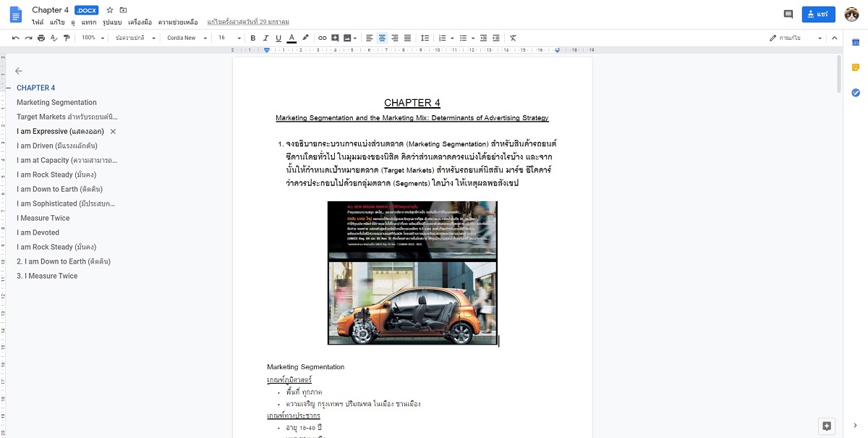Open bulleted list style dropdown arrow
Image resolution: width=868 pixels, height=438 pixels.
click(x=472, y=38)
